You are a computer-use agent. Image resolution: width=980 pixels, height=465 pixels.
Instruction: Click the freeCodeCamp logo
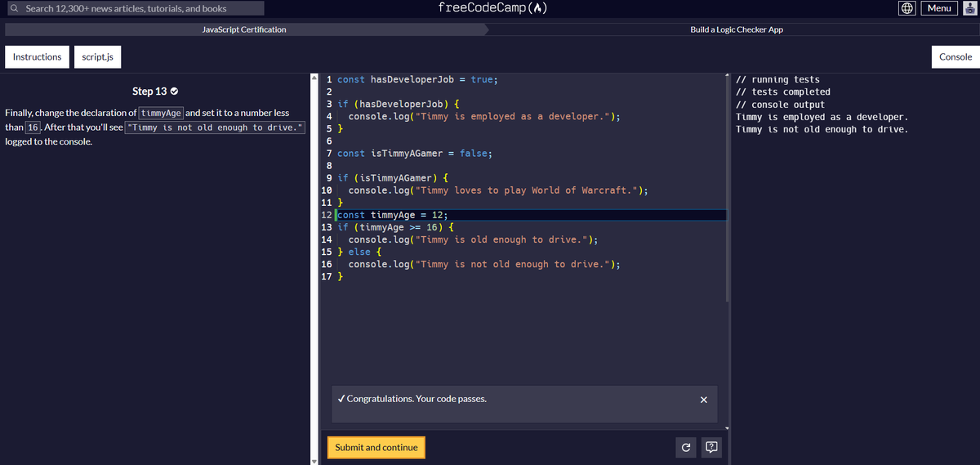pos(492,8)
